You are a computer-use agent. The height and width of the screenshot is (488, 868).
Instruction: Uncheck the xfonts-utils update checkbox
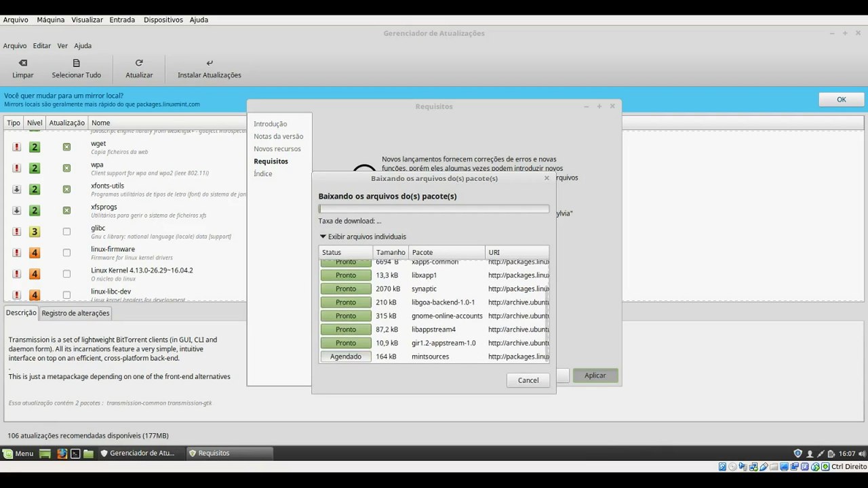click(x=66, y=189)
